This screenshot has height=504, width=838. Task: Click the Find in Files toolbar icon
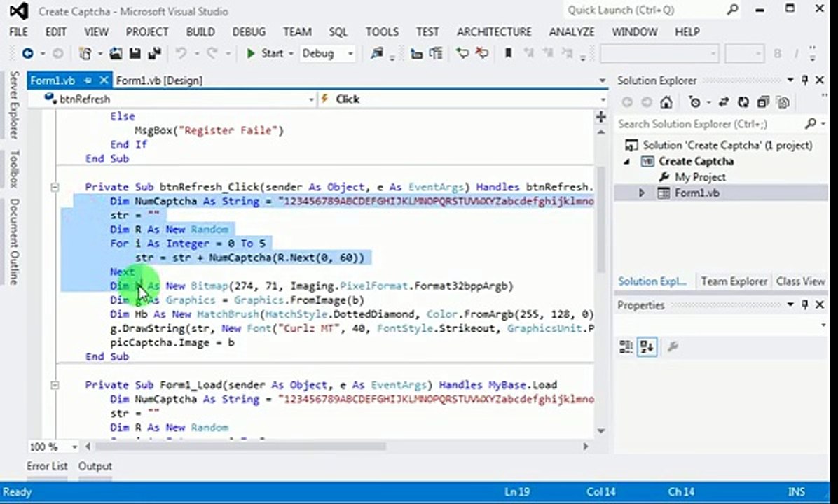click(377, 53)
